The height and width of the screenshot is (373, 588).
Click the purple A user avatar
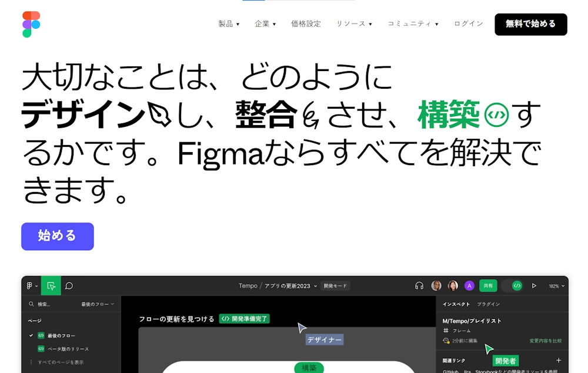point(469,286)
